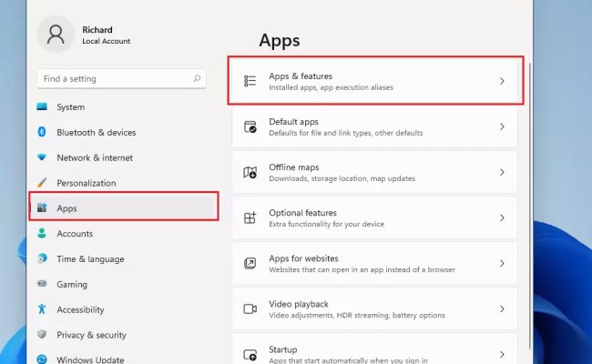592x364 pixels.
Task: Open Offline maps page
Action: pos(375,172)
